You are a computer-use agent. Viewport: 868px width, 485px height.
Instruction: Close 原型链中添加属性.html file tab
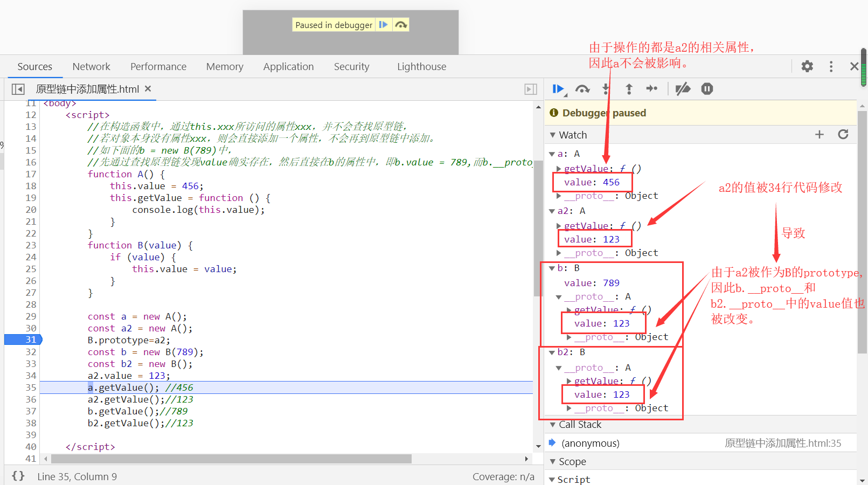(x=148, y=88)
